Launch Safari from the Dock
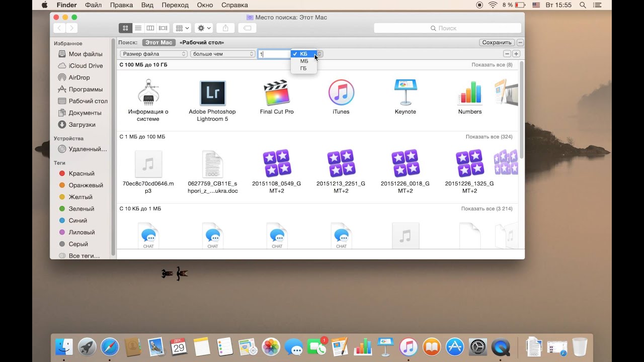This screenshot has height=362, width=644. pyautogui.click(x=110, y=347)
